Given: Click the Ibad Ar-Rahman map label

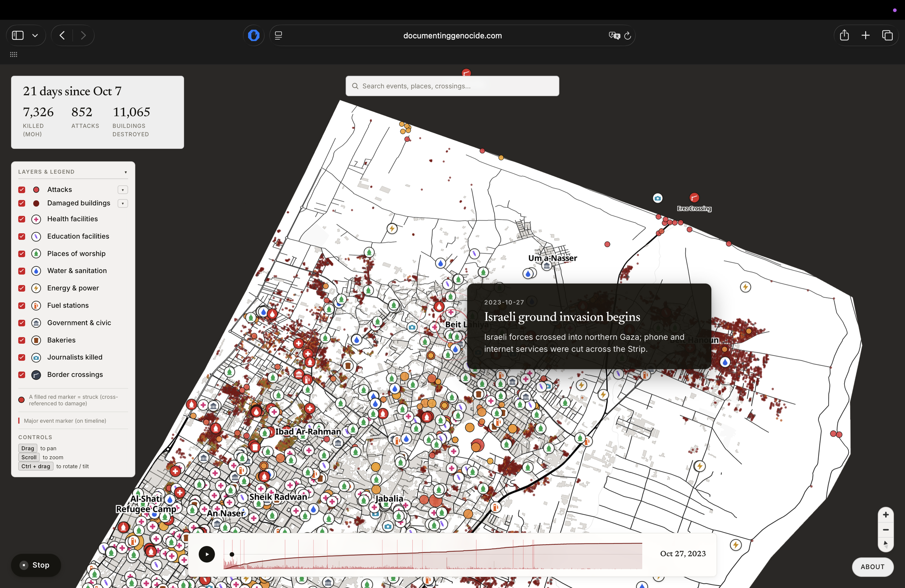Looking at the screenshot, I should coord(308,432).
